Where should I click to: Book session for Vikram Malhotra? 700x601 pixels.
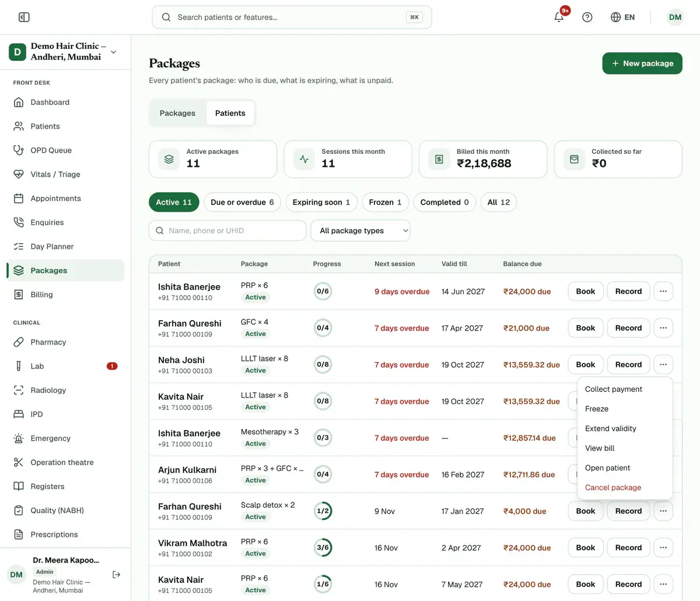click(x=586, y=548)
